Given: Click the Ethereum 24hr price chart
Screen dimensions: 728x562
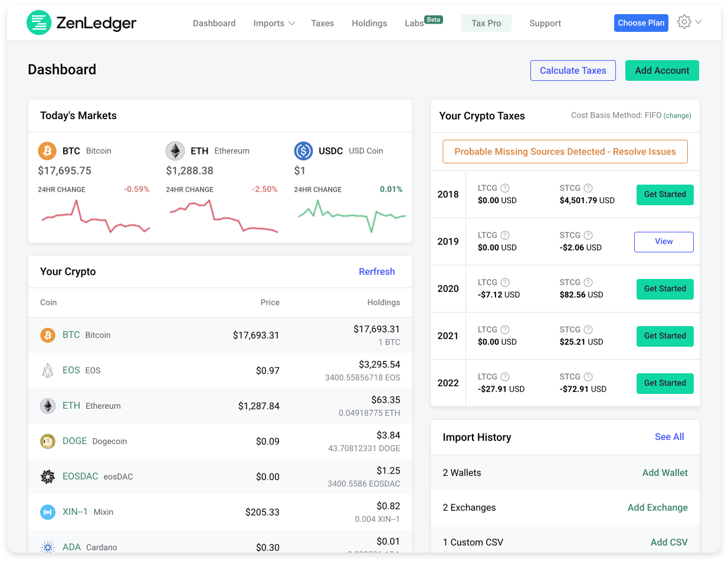Looking at the screenshot, I should point(224,216).
